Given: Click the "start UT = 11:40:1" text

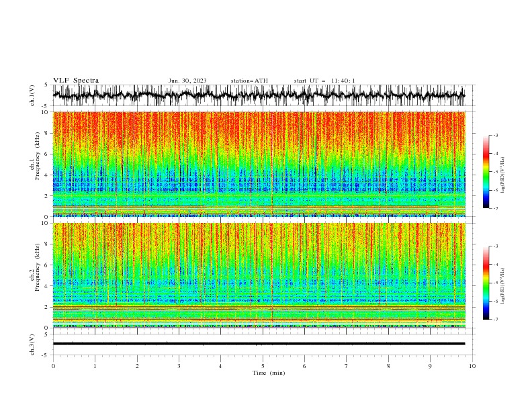Looking at the screenshot, I should (324, 81).
